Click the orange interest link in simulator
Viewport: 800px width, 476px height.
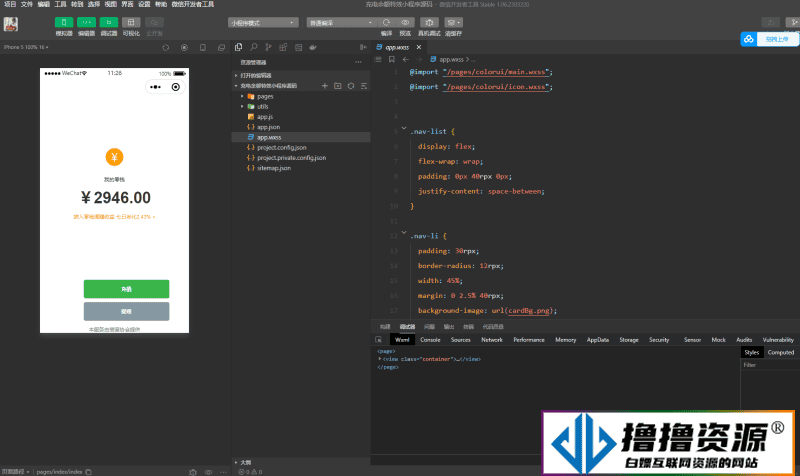click(114, 217)
